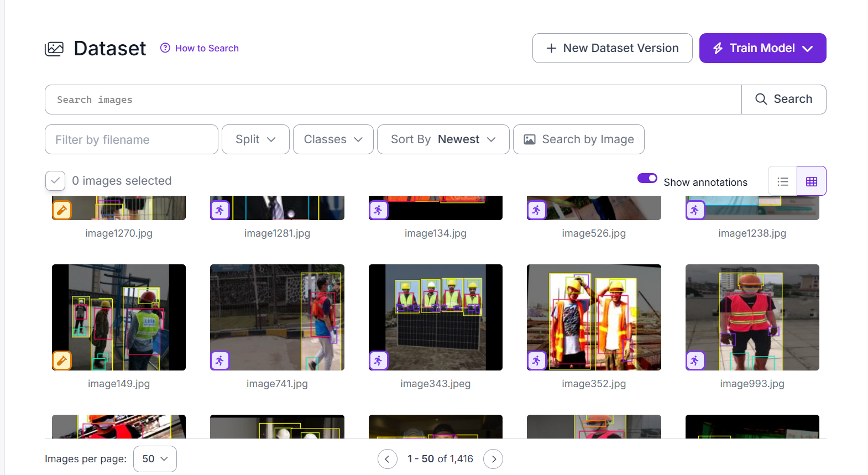Open image741.jpg thumbnail

tap(277, 317)
